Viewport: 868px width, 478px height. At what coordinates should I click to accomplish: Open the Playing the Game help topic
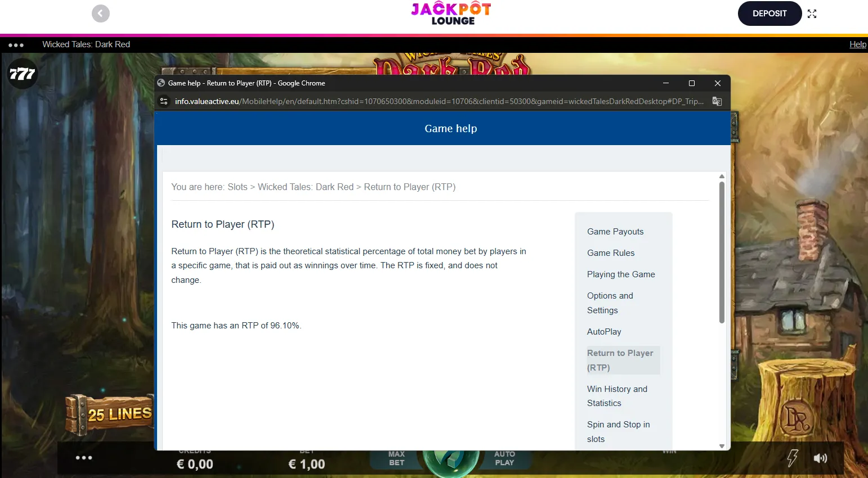[621, 274]
